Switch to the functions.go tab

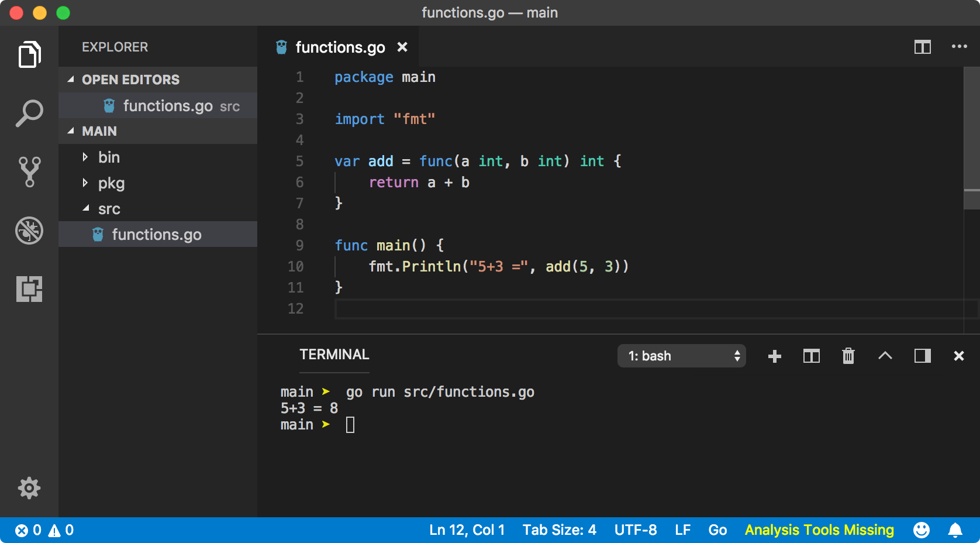click(340, 47)
